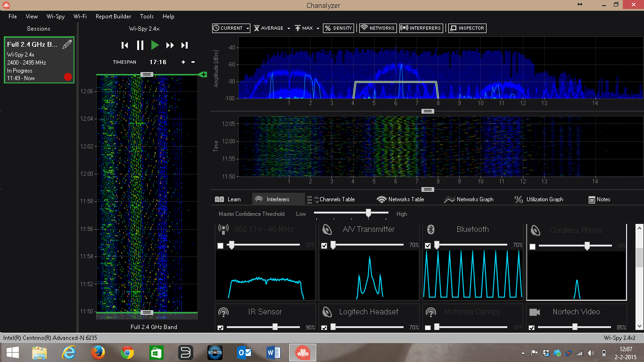
Task: Enable the 802.11n - 40 MHz checkbox
Action: (220, 246)
